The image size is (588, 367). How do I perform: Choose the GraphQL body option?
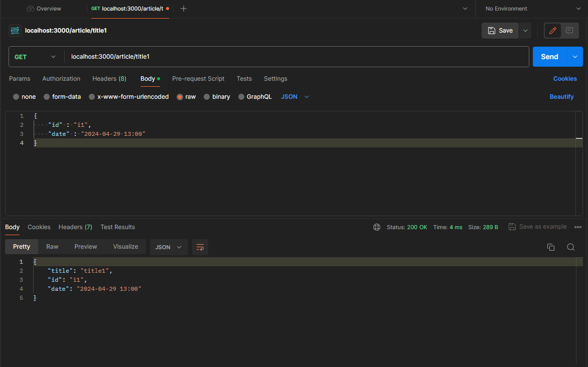[255, 97]
